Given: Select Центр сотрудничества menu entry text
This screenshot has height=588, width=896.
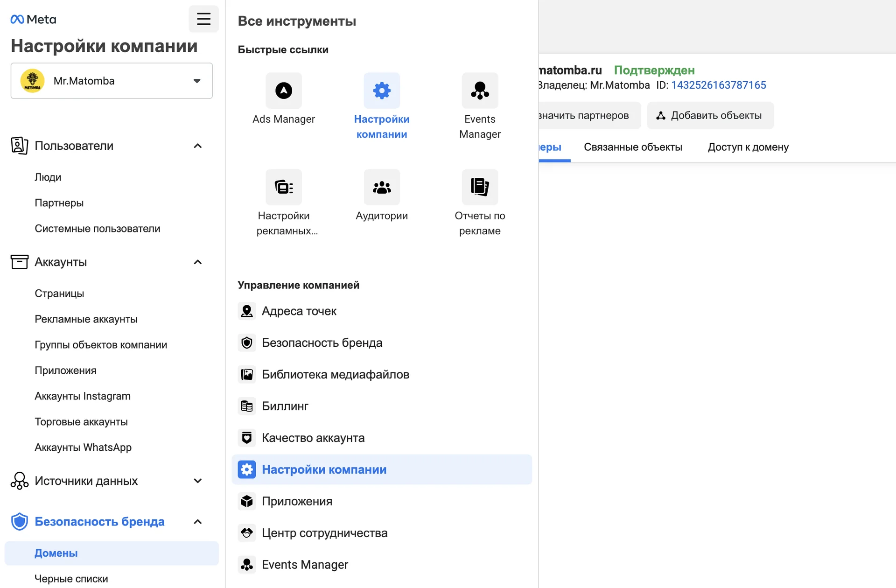Looking at the screenshot, I should point(325,533).
